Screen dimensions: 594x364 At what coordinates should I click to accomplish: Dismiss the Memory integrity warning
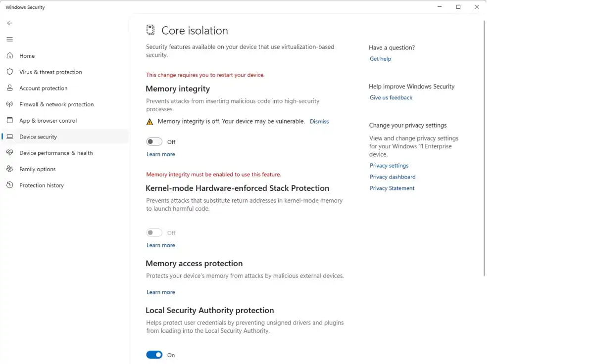(x=319, y=122)
